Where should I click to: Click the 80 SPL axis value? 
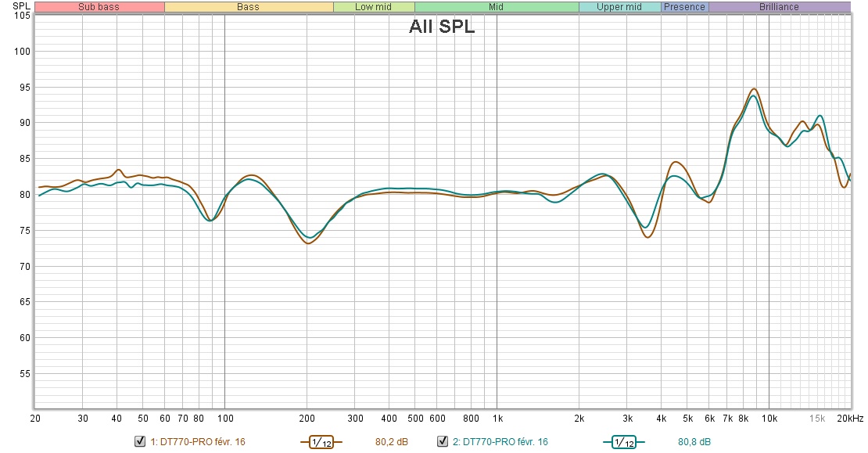point(25,194)
